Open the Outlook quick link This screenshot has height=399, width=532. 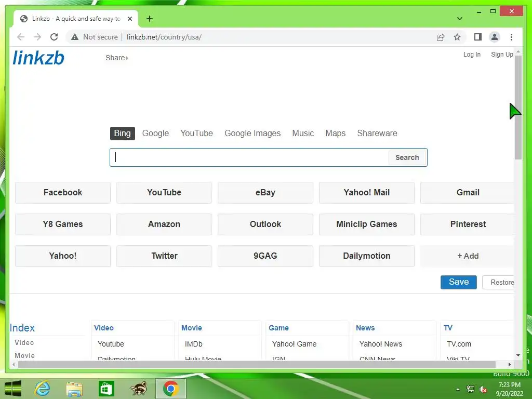265,224
